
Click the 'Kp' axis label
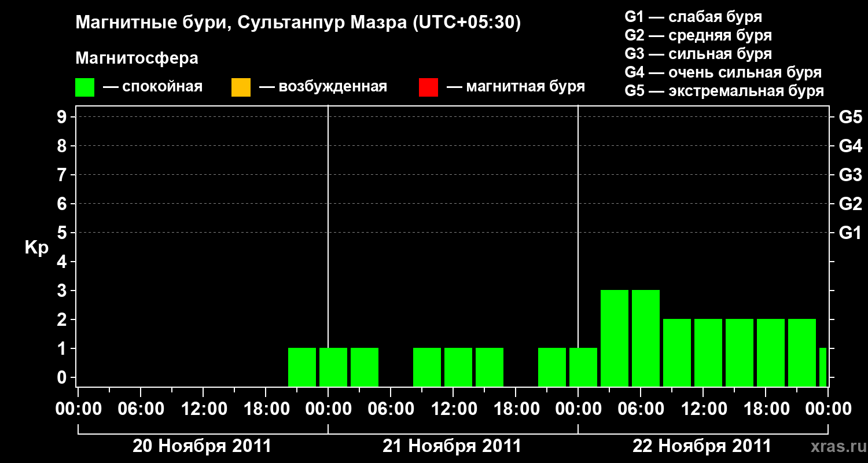[36, 248]
